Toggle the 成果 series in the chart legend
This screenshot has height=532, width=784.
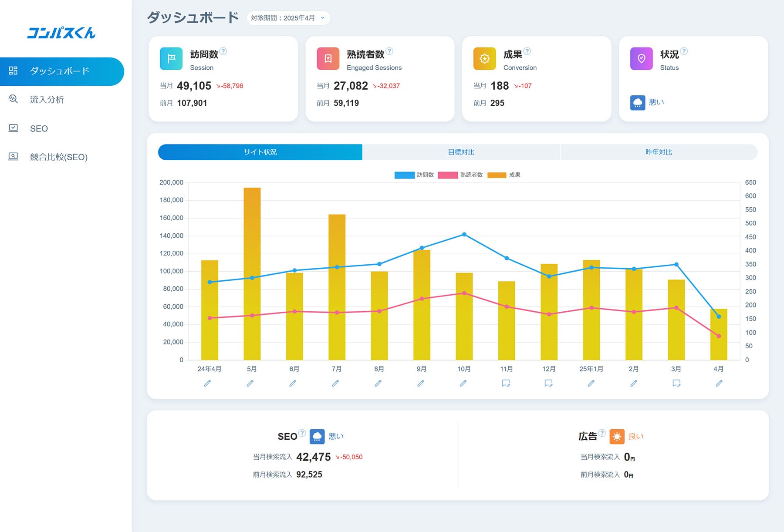[x=504, y=175]
